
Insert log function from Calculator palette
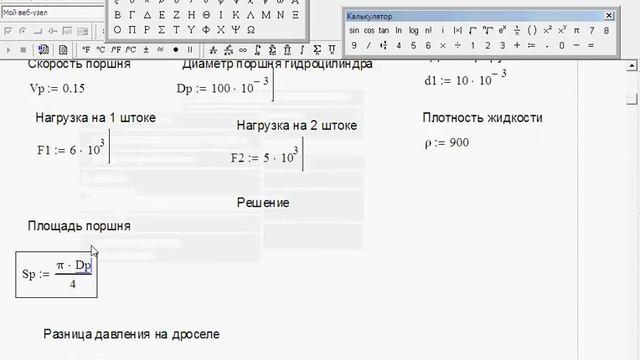click(x=413, y=31)
